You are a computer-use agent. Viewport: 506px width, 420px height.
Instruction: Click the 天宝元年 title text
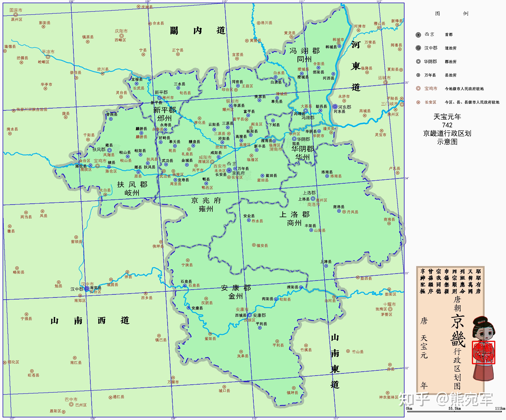coord(447,117)
